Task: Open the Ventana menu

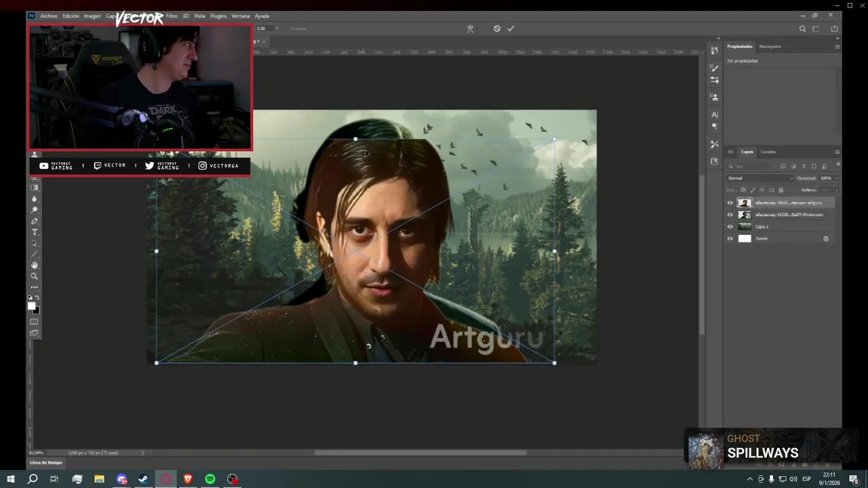Action: point(241,16)
